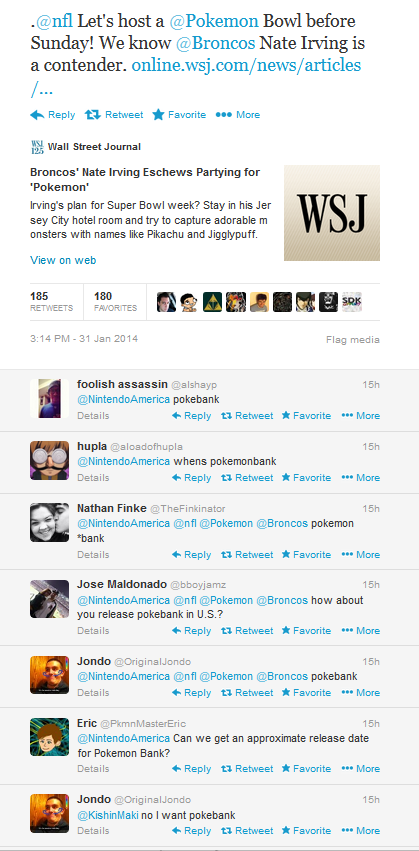Image resolution: width=419 pixels, height=851 pixels.
Task: Open More options on main tweet
Action: [238, 115]
